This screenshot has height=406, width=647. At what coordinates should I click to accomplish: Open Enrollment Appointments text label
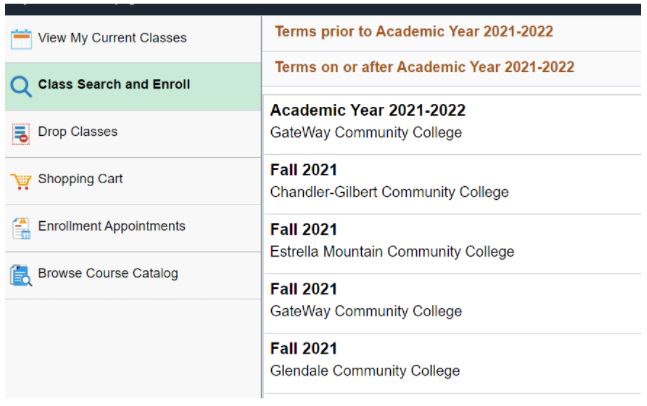(x=111, y=226)
